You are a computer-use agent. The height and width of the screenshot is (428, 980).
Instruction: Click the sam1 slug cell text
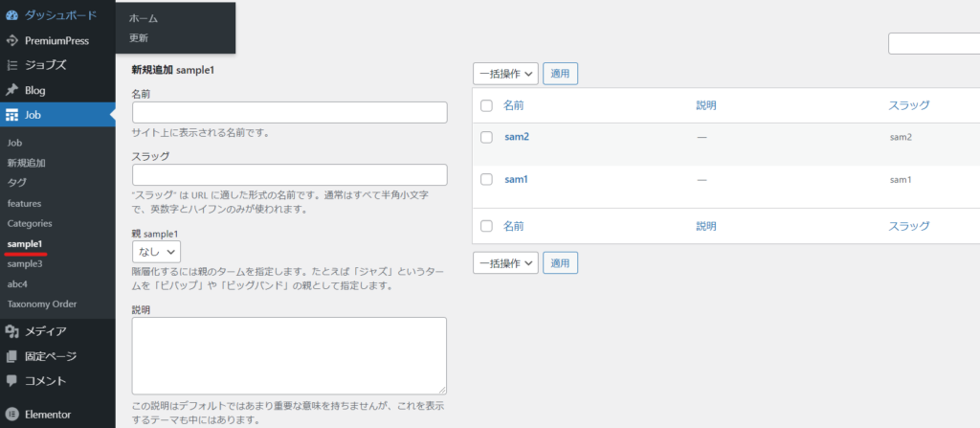click(901, 180)
